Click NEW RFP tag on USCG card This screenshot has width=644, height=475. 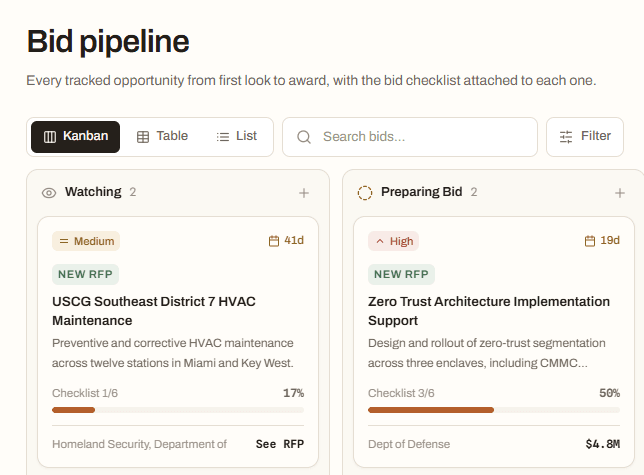[85, 274]
